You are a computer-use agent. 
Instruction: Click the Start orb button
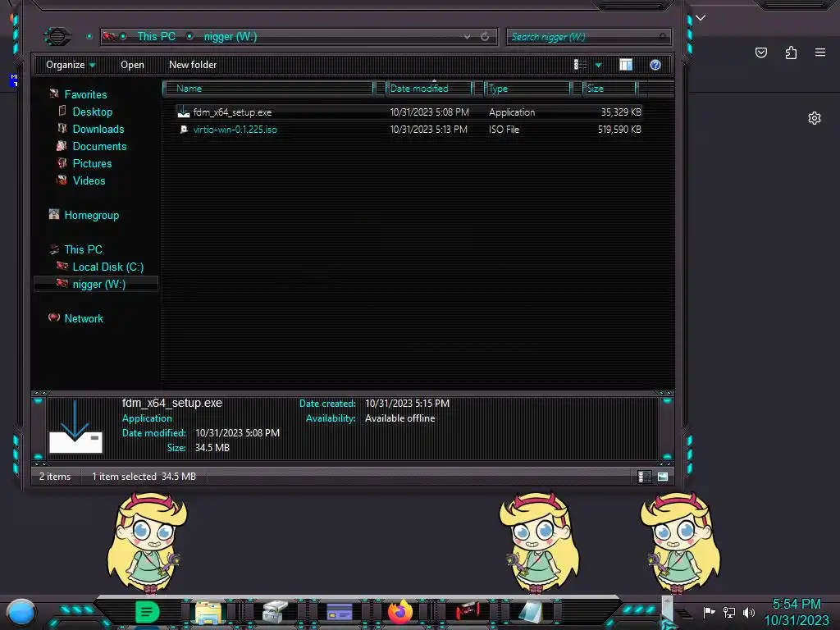click(21, 613)
